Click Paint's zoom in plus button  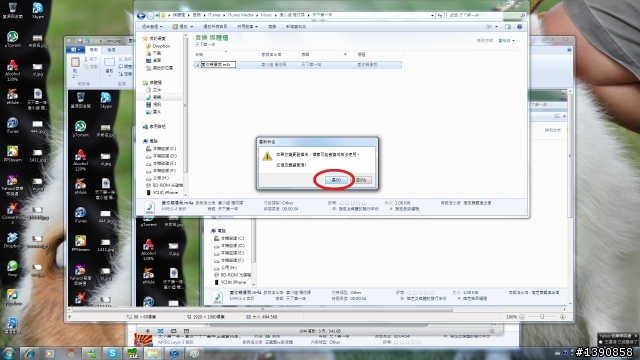pyautogui.click(x=563, y=317)
